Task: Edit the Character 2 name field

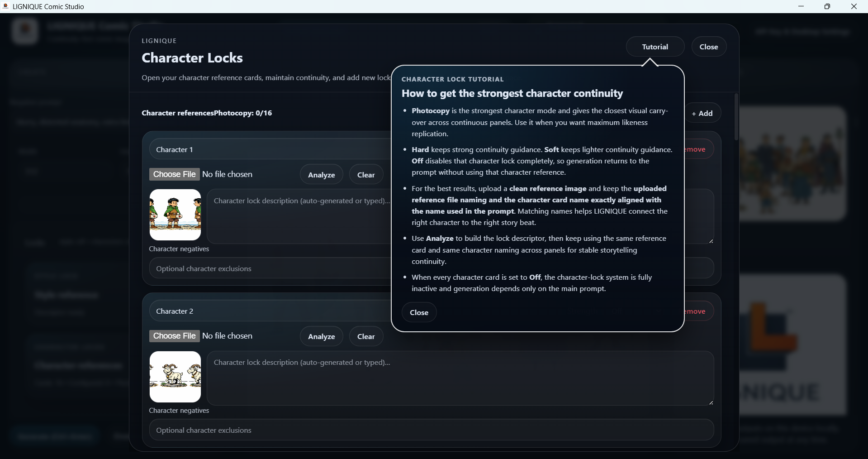Action: tap(270, 311)
